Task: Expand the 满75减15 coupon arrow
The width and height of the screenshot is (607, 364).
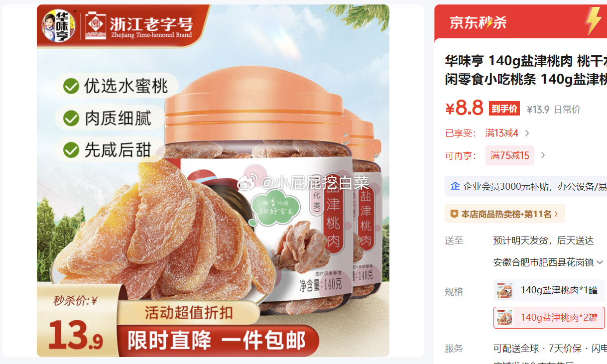Action: [x=543, y=155]
